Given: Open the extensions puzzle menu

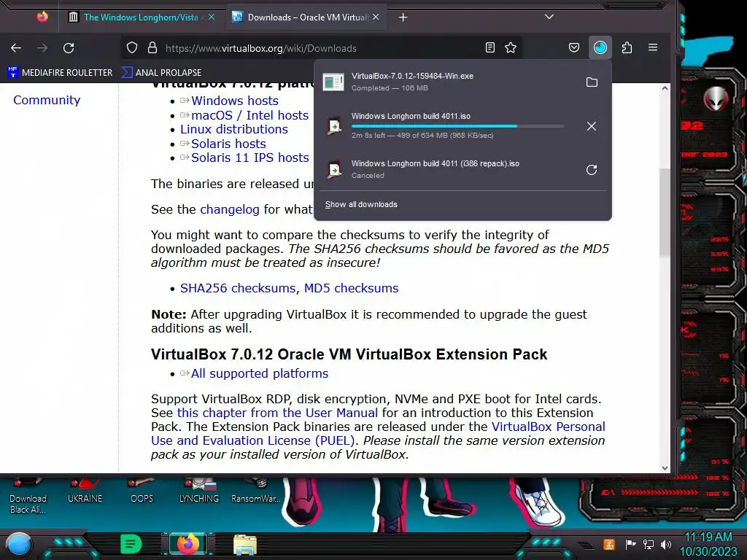Looking at the screenshot, I should [x=627, y=47].
